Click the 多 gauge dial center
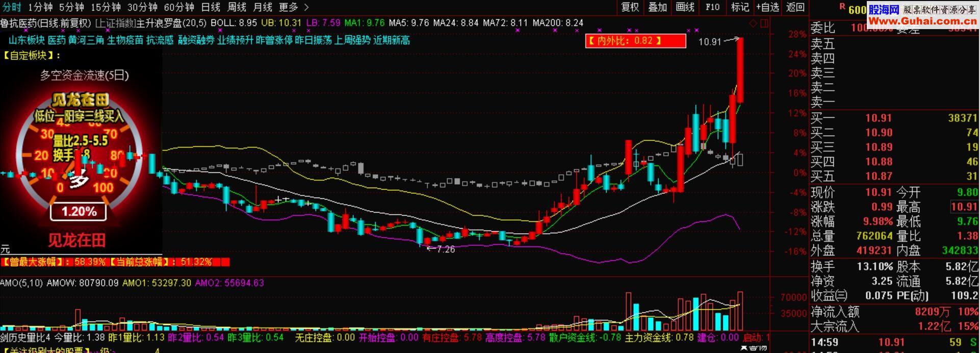 coord(79,180)
